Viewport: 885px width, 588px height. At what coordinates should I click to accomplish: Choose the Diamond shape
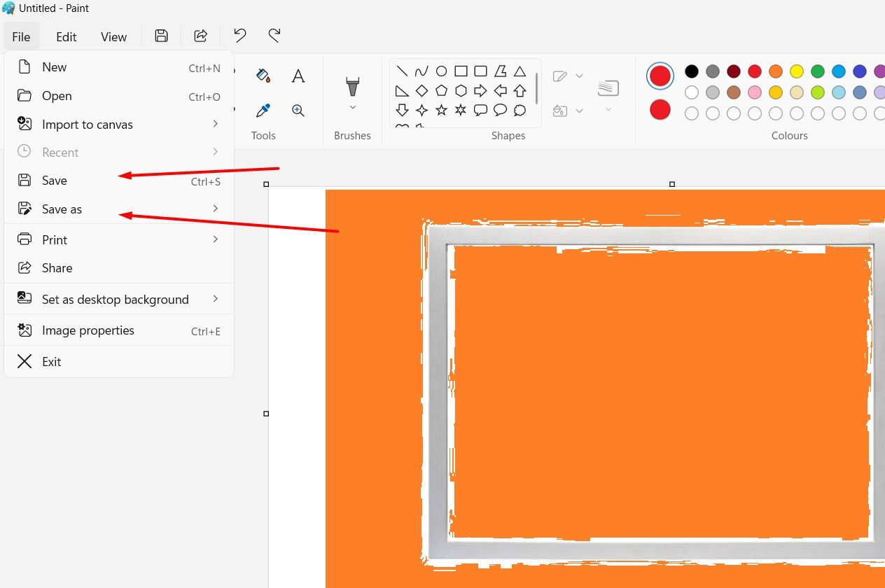click(421, 90)
